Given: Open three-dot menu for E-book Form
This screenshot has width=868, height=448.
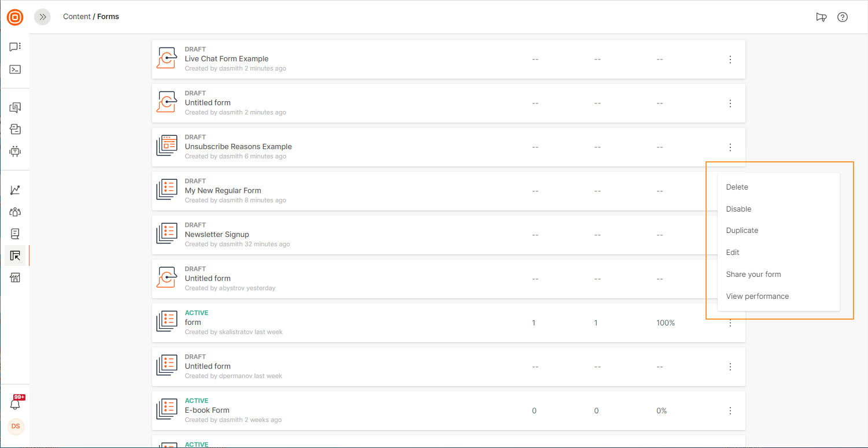Looking at the screenshot, I should pyautogui.click(x=730, y=411).
